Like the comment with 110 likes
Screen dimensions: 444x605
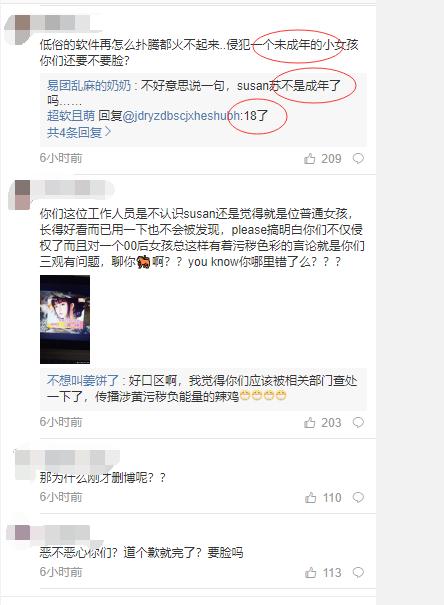pos(311,497)
